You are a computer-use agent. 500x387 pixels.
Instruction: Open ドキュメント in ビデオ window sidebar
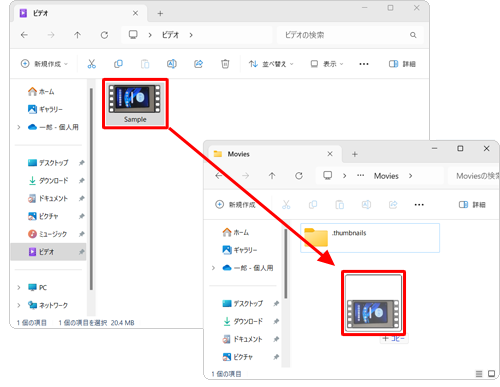coord(48,198)
